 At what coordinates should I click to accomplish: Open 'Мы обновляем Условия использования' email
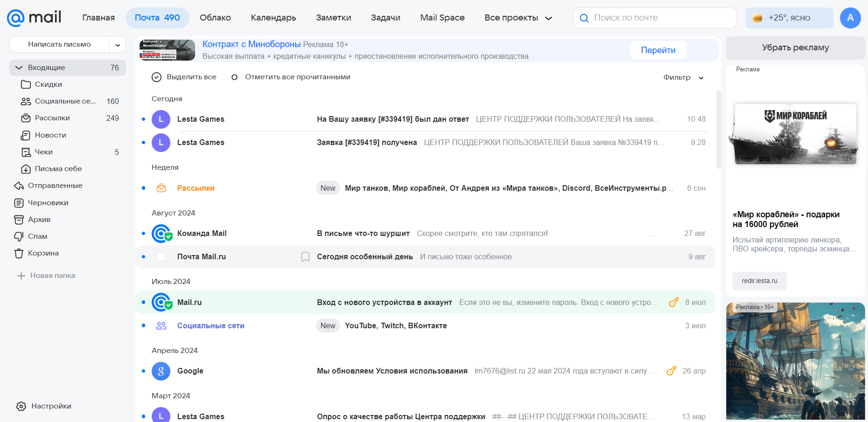pos(425,371)
